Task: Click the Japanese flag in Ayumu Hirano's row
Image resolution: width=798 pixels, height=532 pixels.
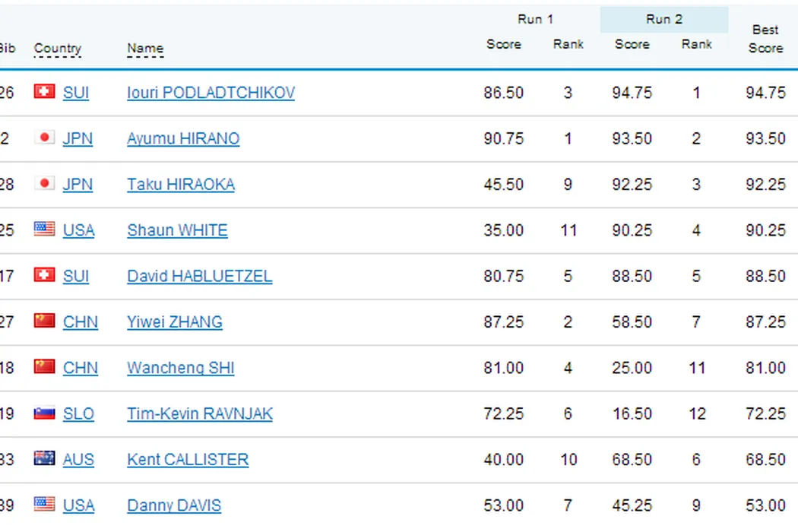Action: 44,138
